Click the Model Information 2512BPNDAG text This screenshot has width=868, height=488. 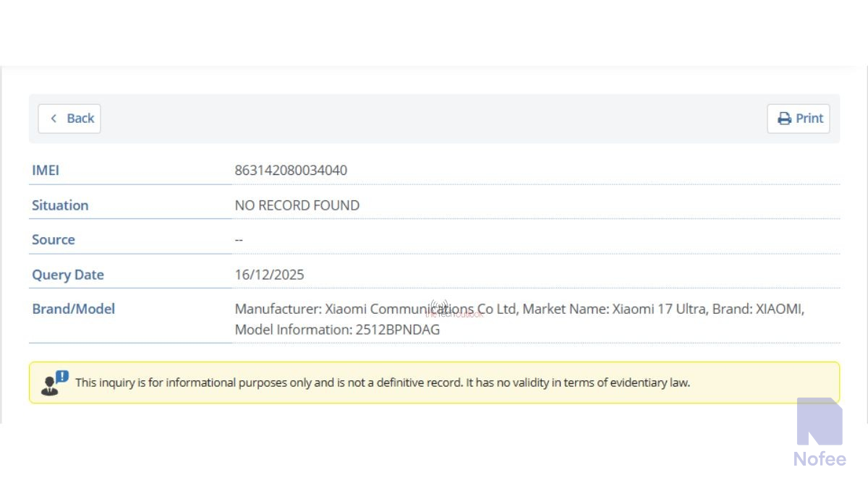[x=337, y=330]
